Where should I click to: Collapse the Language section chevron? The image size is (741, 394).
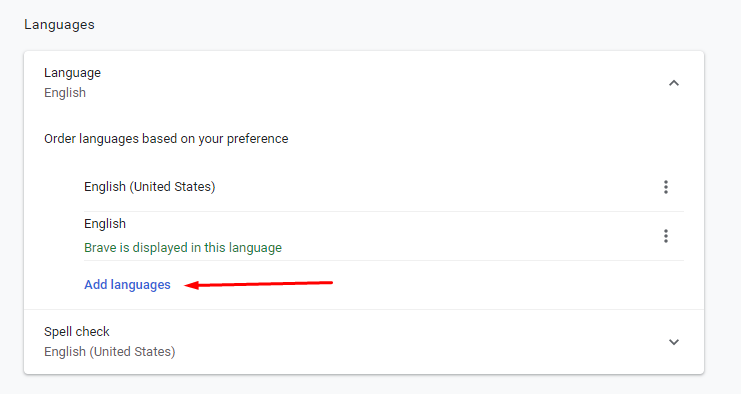(x=674, y=83)
